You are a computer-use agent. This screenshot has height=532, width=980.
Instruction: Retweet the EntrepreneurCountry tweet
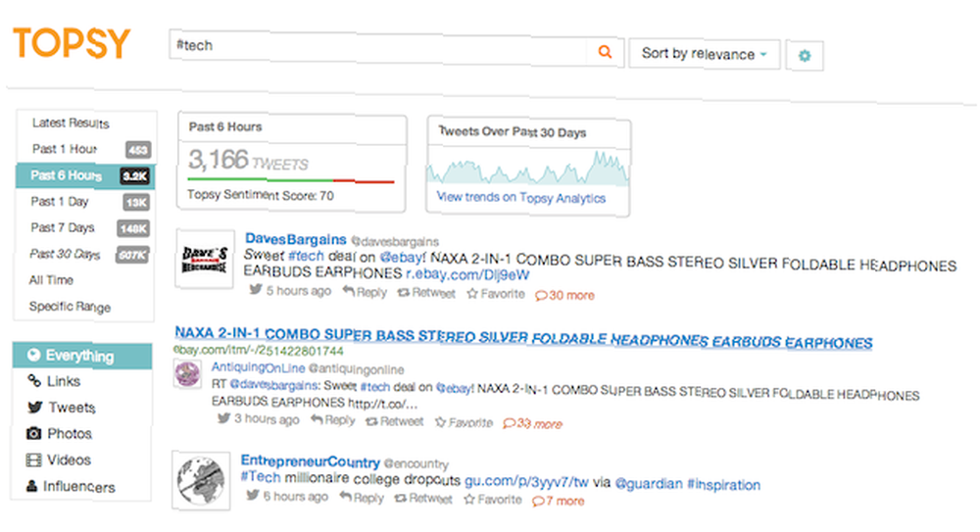423,499
